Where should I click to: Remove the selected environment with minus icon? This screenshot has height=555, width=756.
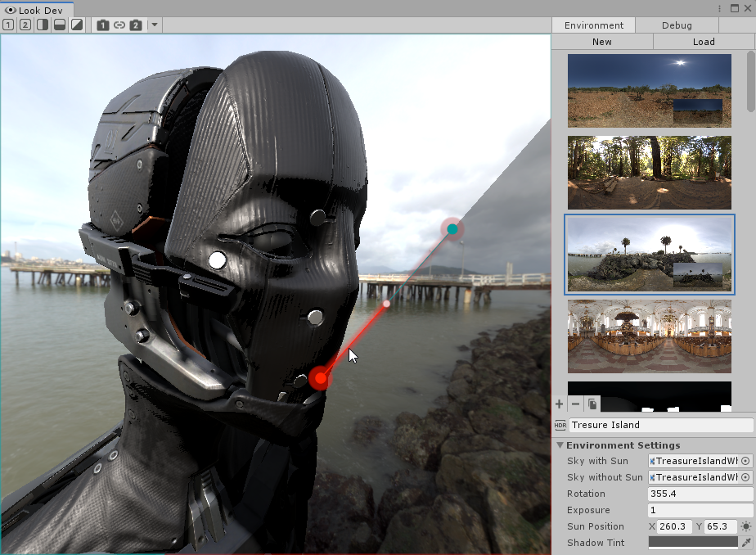pyautogui.click(x=575, y=404)
